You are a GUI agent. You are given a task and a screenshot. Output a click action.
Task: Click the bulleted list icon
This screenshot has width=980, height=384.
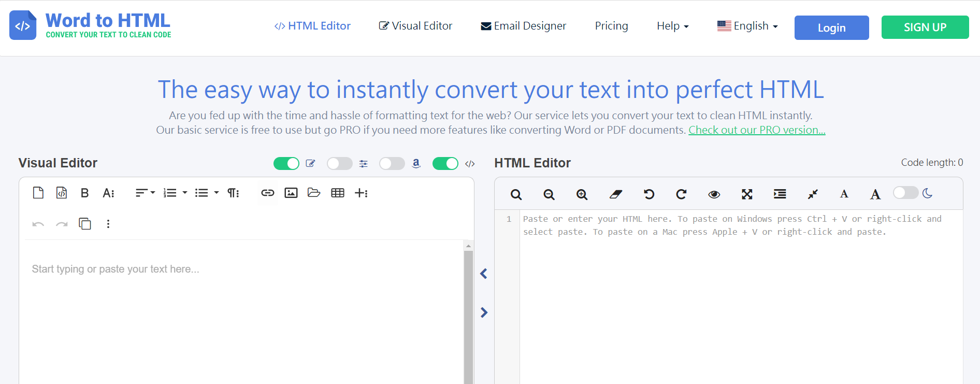pyautogui.click(x=201, y=193)
